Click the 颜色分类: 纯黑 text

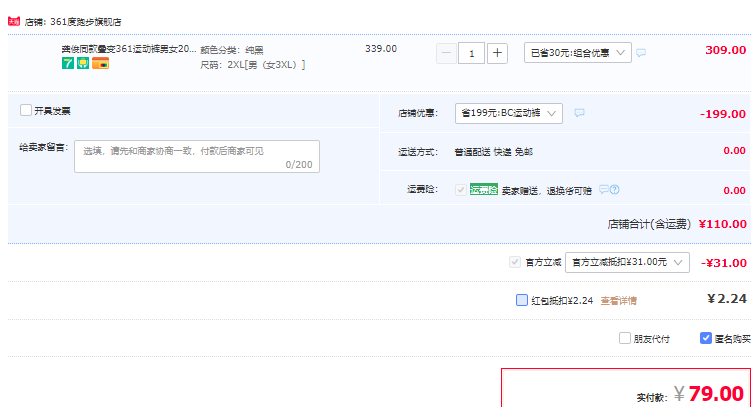click(232, 50)
